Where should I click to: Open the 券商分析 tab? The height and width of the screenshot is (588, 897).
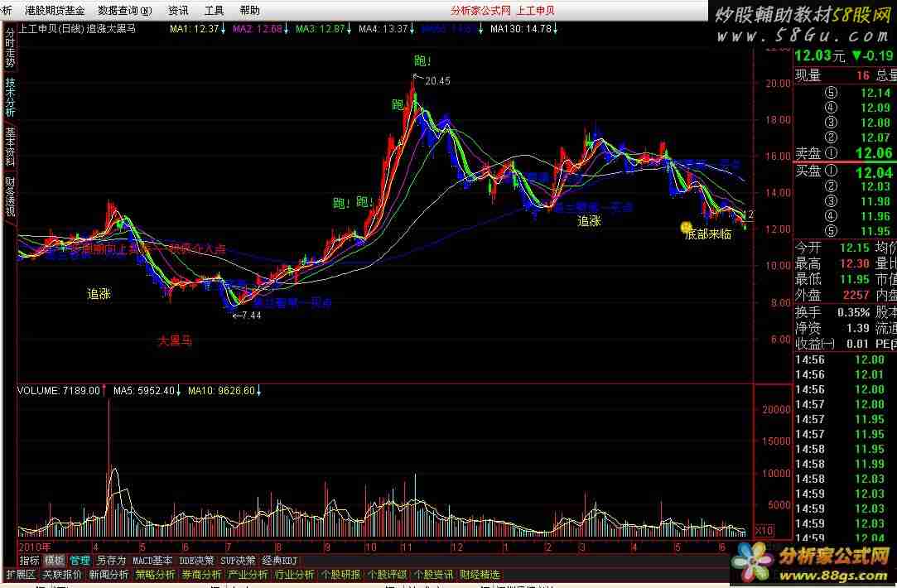click(x=201, y=574)
